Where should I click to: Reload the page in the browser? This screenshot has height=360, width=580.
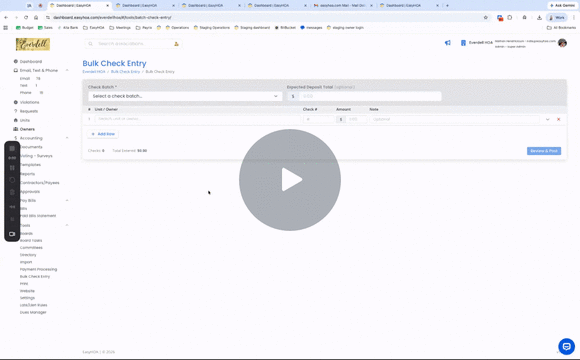(x=26, y=17)
